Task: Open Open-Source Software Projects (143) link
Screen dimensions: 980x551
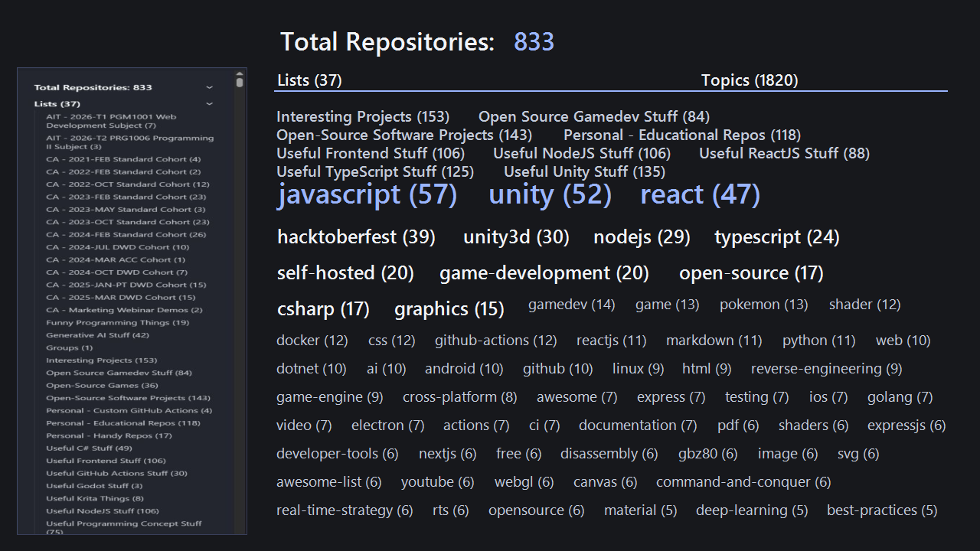Action: point(404,135)
